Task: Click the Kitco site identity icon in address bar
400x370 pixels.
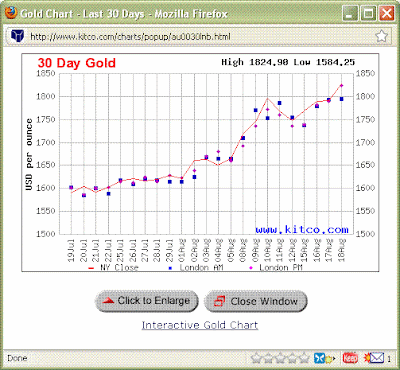Action: click(x=17, y=36)
